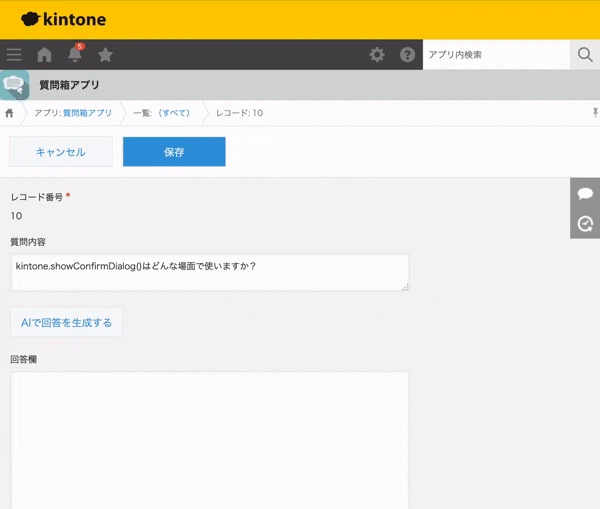Click into the 回答欄 text area

point(210,440)
